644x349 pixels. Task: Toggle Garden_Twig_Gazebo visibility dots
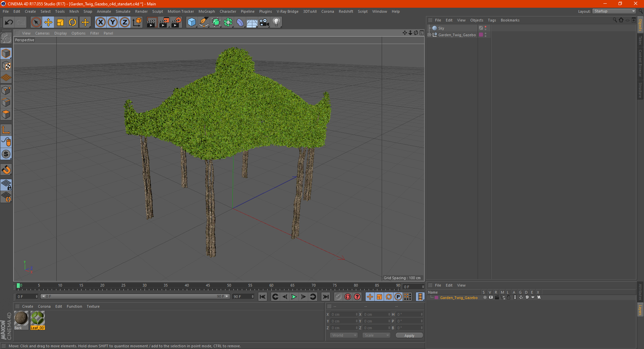point(485,35)
